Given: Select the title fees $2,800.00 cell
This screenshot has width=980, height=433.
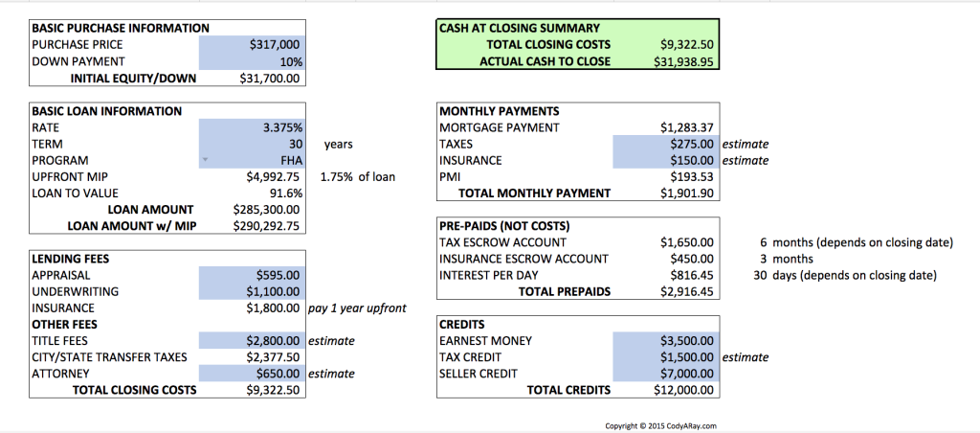Looking at the screenshot, I should (x=252, y=341).
